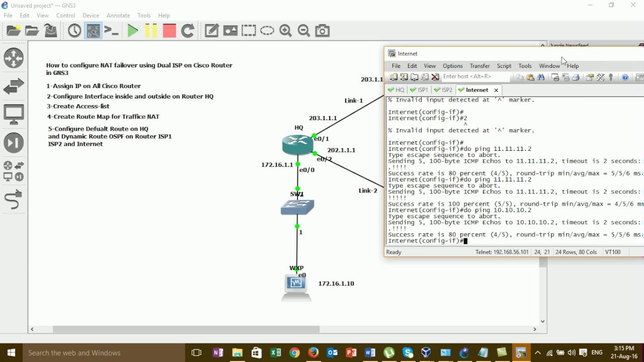Show hidden system tray icons

point(537,352)
